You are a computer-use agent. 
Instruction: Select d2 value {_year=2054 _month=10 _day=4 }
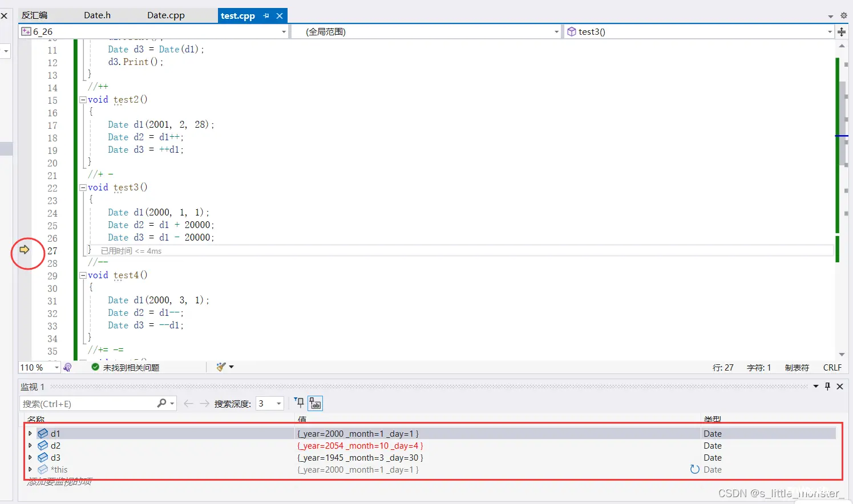tap(360, 446)
